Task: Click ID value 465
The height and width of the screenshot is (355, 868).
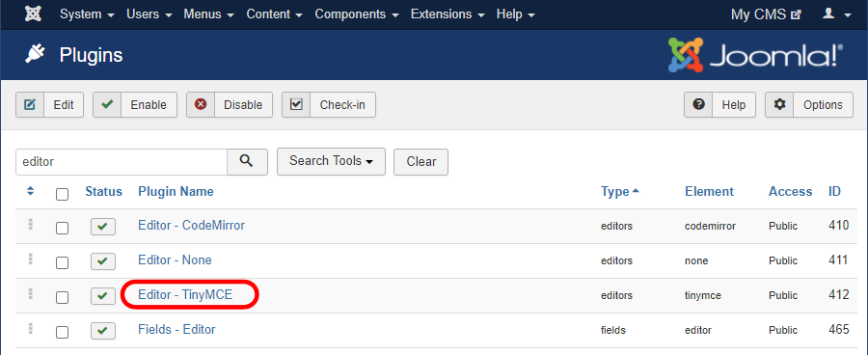Action: (x=839, y=330)
